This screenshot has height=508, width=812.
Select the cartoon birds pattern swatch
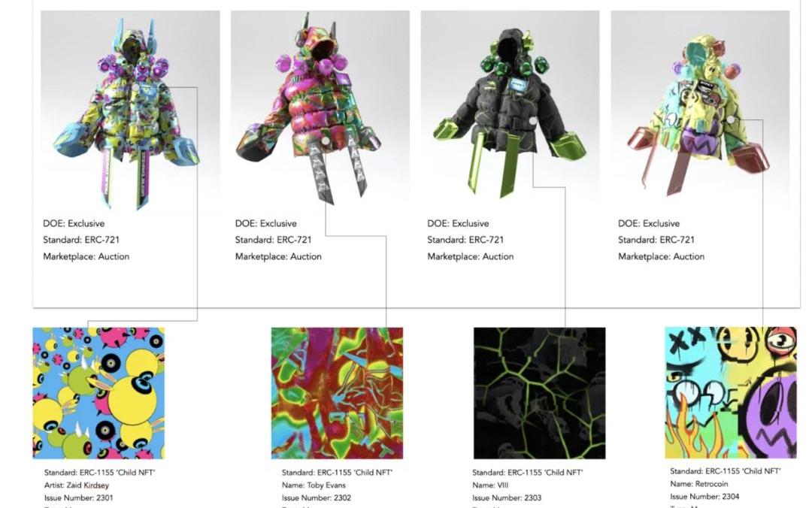(98, 393)
